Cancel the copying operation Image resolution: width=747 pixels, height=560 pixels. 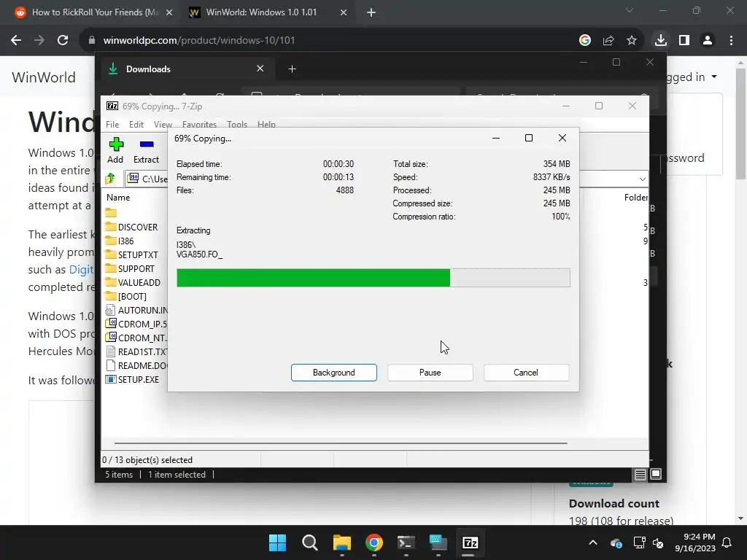(526, 373)
